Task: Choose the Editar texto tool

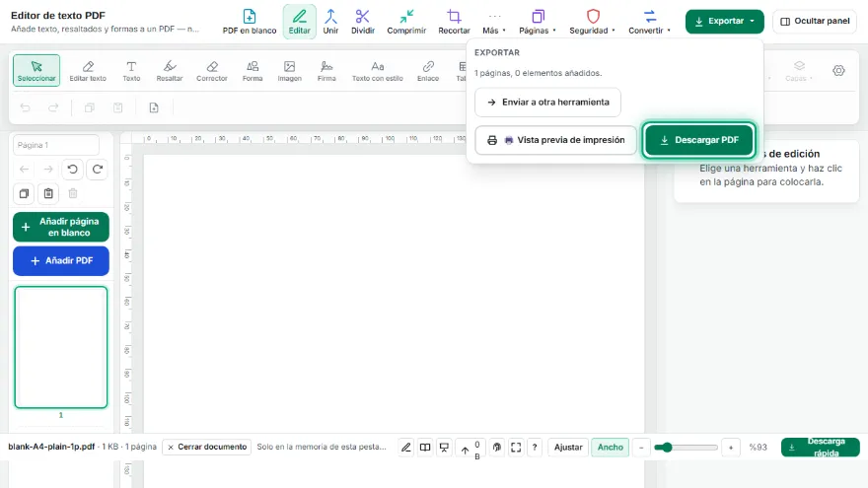Action: pos(88,71)
